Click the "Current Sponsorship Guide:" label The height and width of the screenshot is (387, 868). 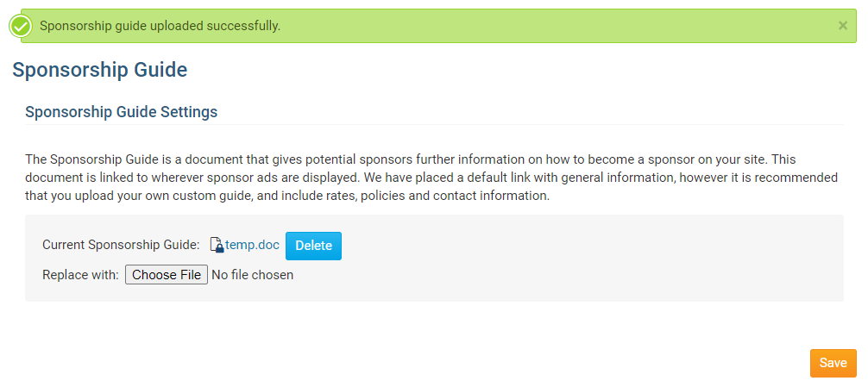click(x=121, y=245)
